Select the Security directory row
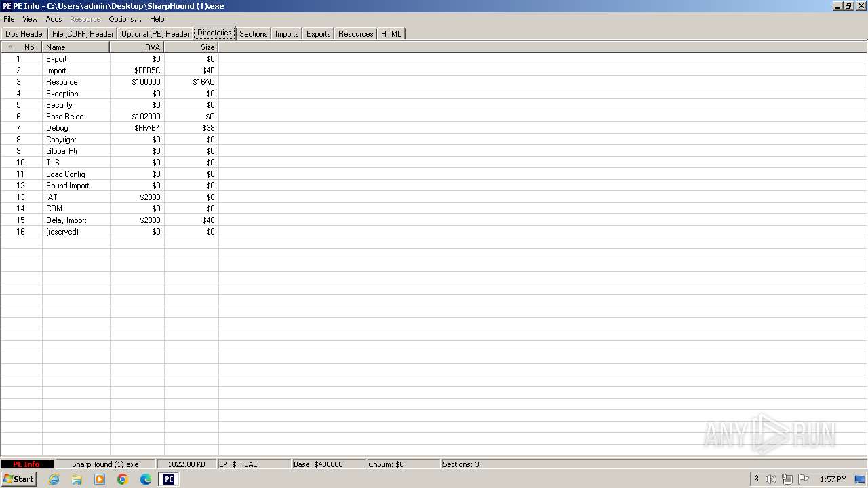This screenshot has width=868, height=488. coord(109,105)
